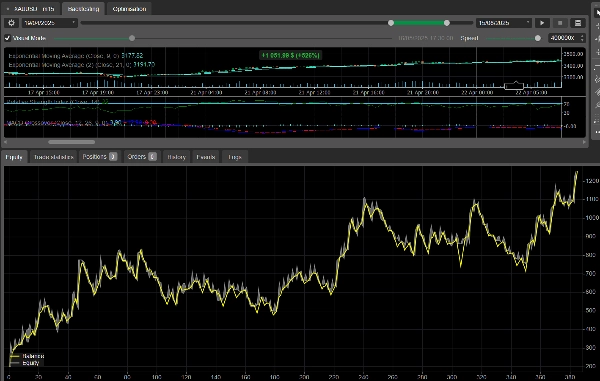The height and width of the screenshot is (381, 600).
Task: Select the cursor tool in right toolbar
Action: tap(598, 12)
